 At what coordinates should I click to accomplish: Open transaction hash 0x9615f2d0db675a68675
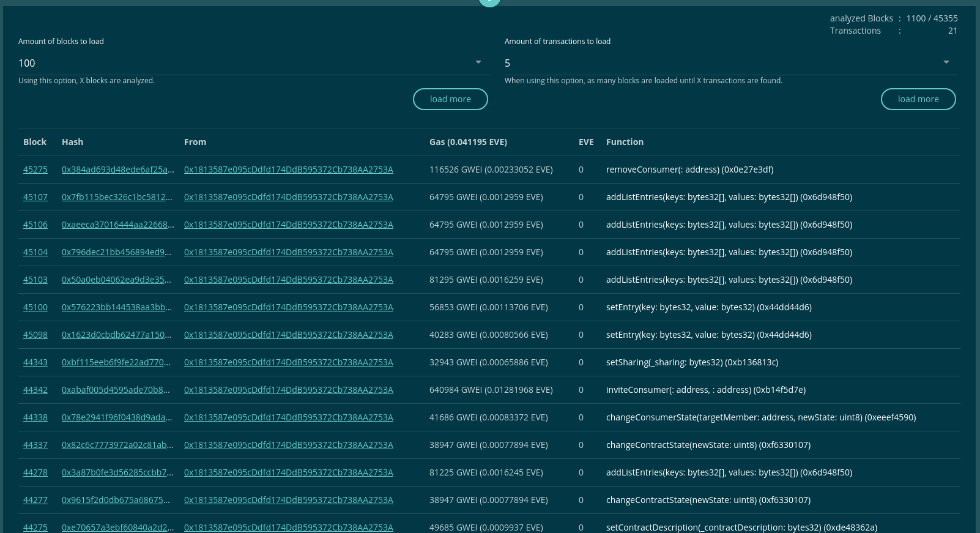point(116,500)
